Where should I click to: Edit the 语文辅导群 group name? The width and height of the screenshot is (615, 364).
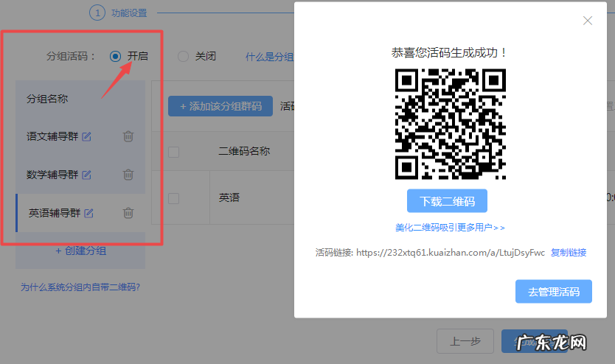[x=86, y=136]
